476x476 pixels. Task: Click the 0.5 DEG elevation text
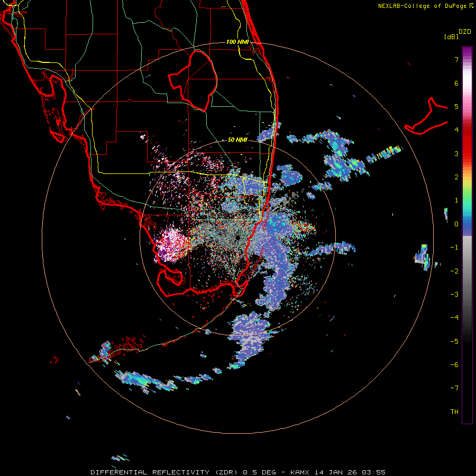point(259,472)
